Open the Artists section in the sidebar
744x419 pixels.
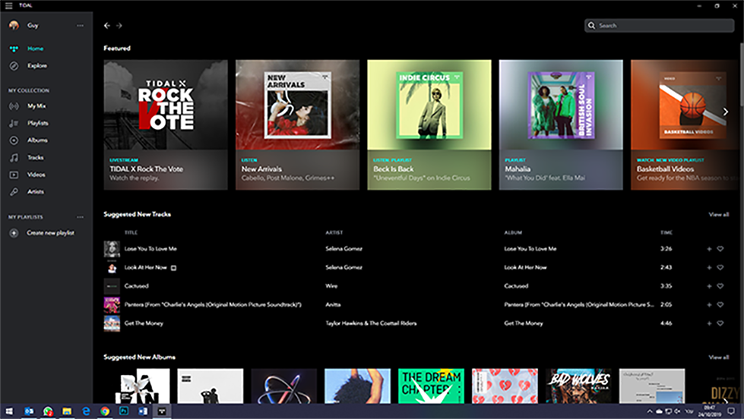(x=36, y=191)
